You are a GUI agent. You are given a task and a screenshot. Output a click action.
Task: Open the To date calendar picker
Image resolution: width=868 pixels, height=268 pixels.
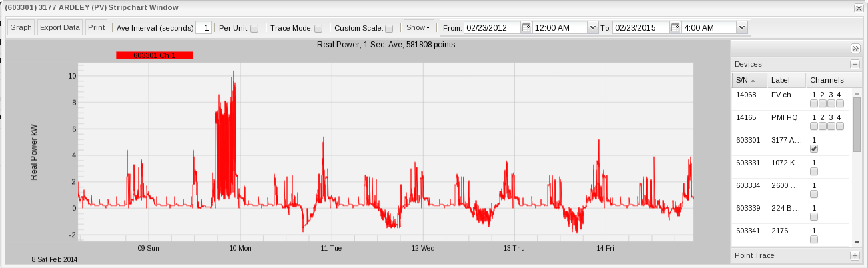(x=675, y=28)
